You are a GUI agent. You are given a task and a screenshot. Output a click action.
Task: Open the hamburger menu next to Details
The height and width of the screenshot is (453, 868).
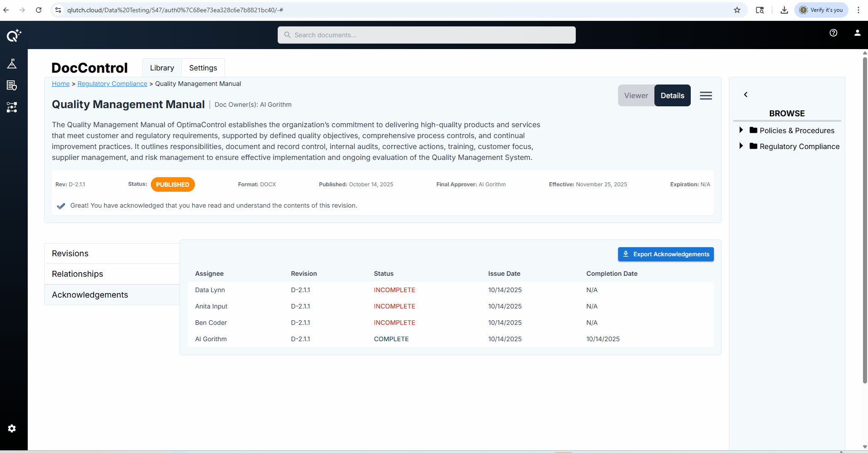[706, 95]
